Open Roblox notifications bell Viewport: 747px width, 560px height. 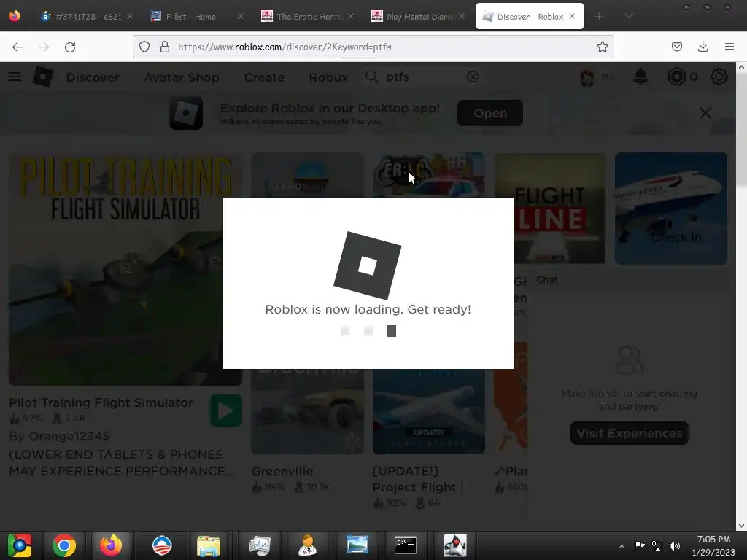pos(640,76)
